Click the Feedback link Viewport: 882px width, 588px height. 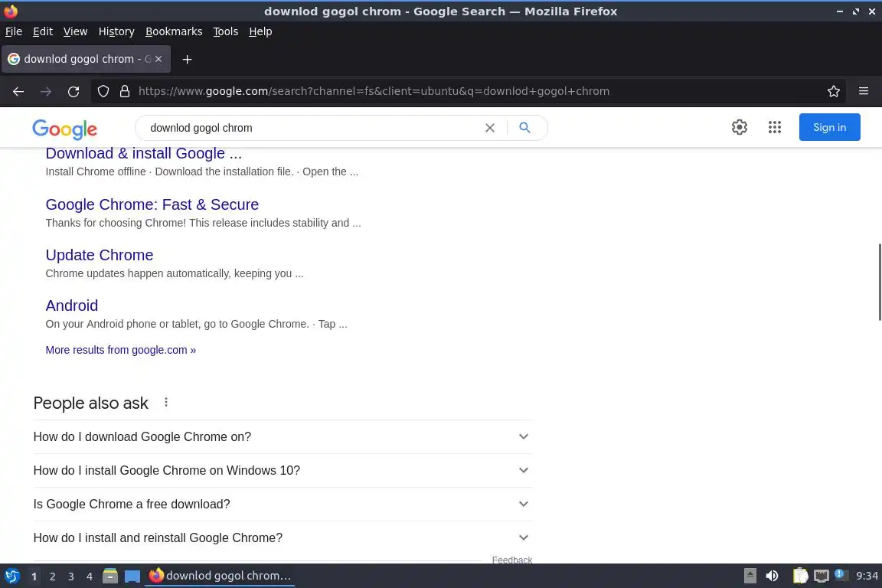pos(512,560)
